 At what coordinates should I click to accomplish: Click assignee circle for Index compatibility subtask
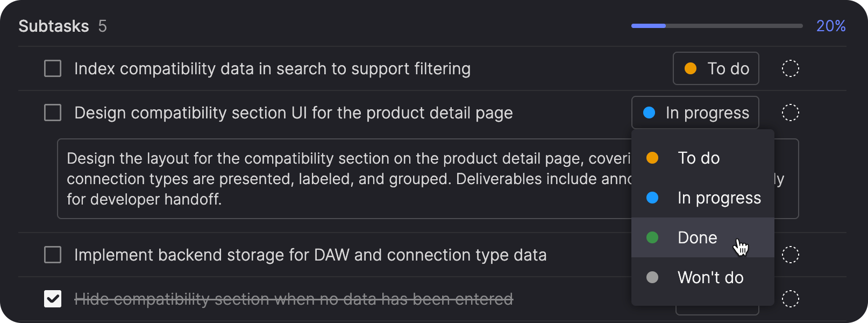[x=790, y=68]
